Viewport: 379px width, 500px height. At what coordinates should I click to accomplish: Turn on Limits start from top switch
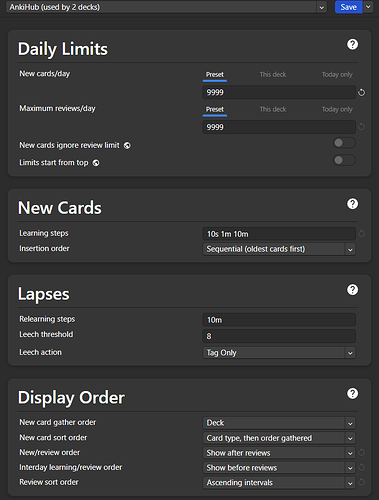(344, 160)
